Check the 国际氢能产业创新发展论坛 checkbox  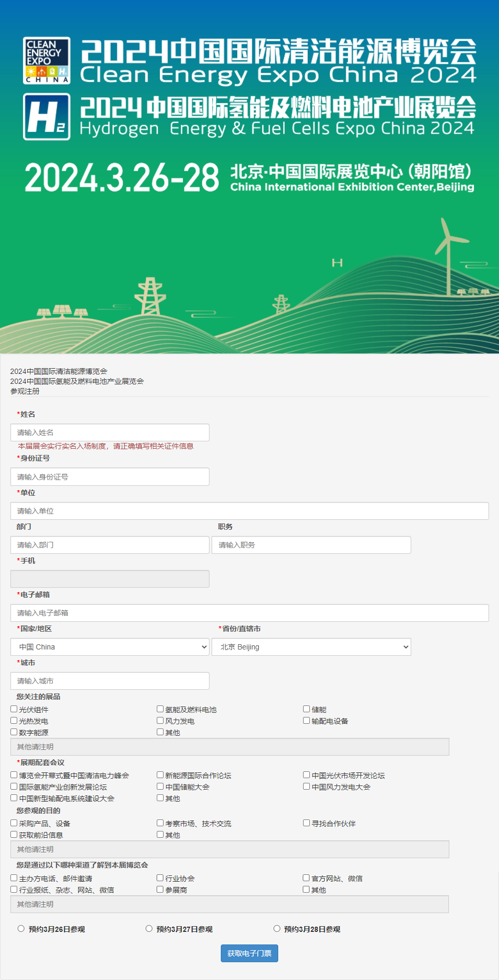click(x=14, y=787)
